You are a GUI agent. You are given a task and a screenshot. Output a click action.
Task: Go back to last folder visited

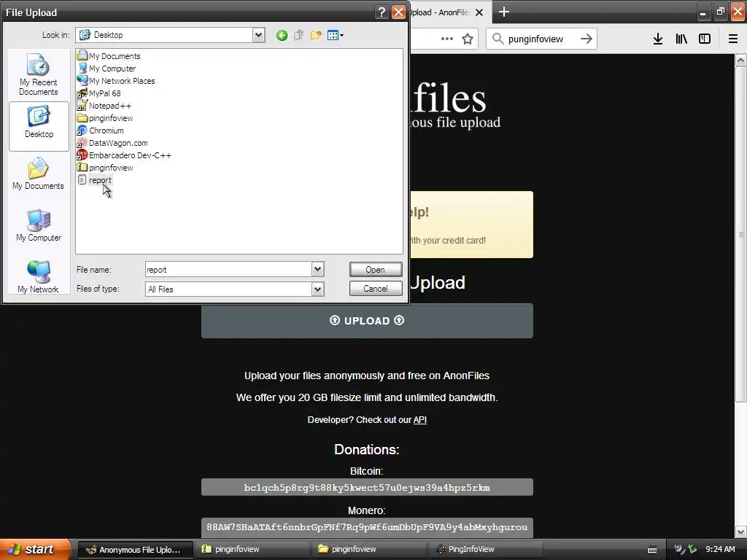coord(282,35)
